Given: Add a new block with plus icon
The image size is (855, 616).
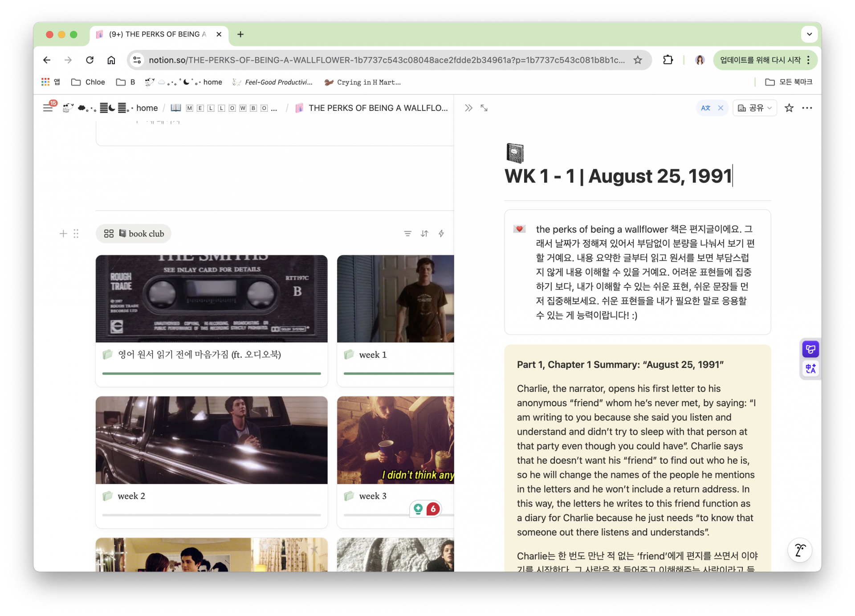Looking at the screenshot, I should (63, 233).
